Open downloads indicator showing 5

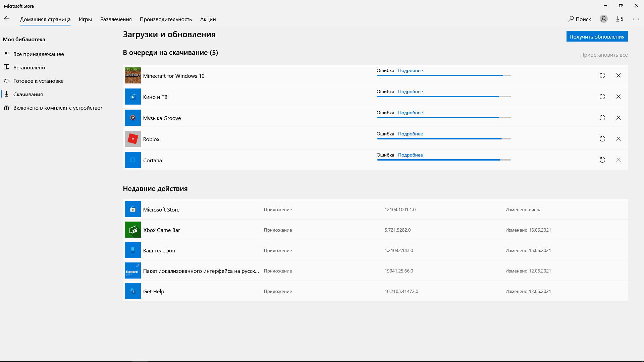click(x=620, y=19)
